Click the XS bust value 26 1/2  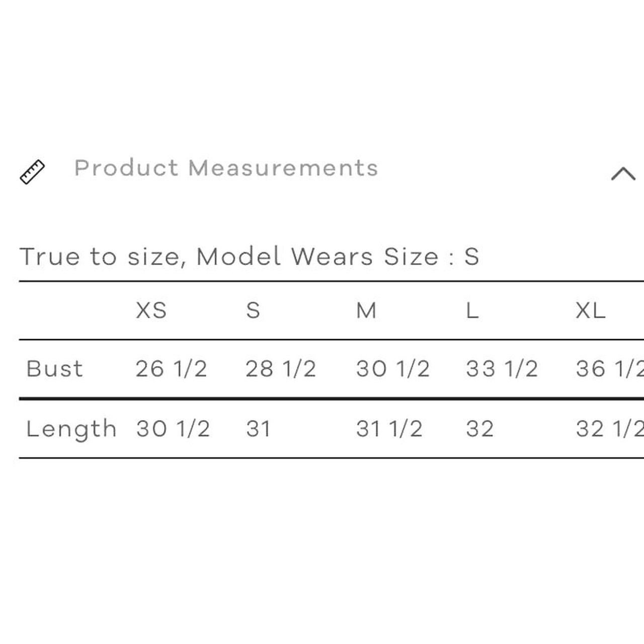pyautogui.click(x=171, y=369)
